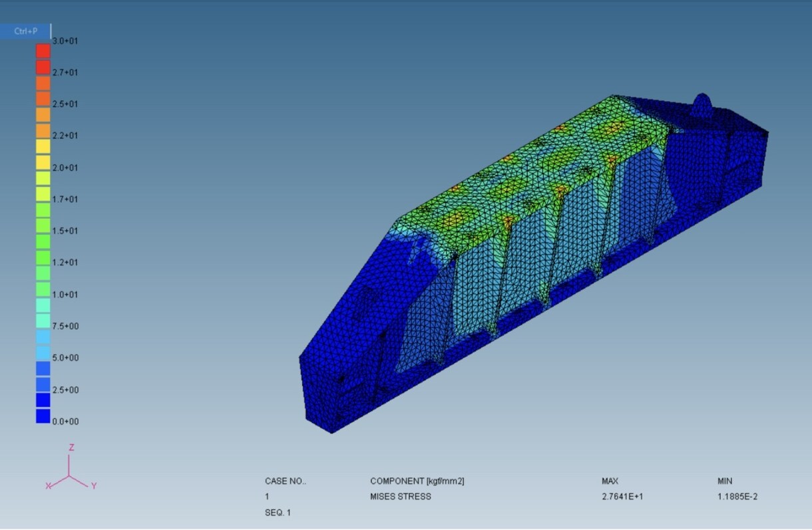This screenshot has height=530, width=812.
Task: Click the 7.5+00 legend value
Action: tap(66, 326)
